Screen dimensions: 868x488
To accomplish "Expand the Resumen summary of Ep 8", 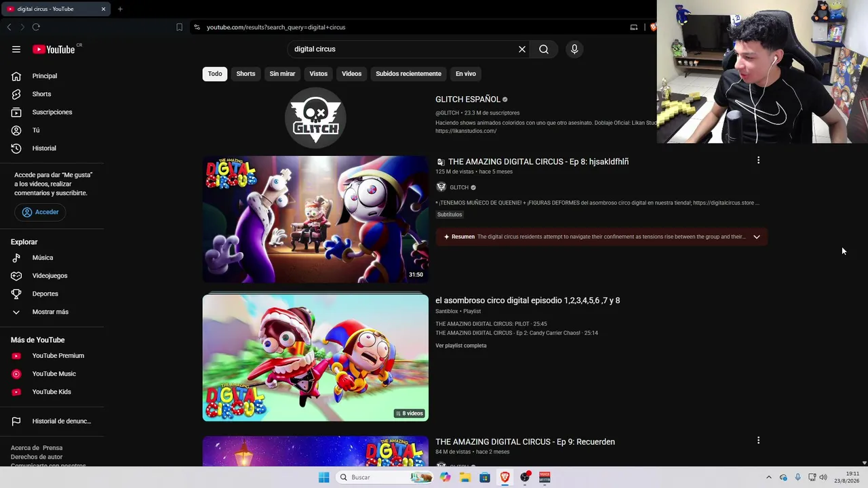I will click(x=757, y=237).
